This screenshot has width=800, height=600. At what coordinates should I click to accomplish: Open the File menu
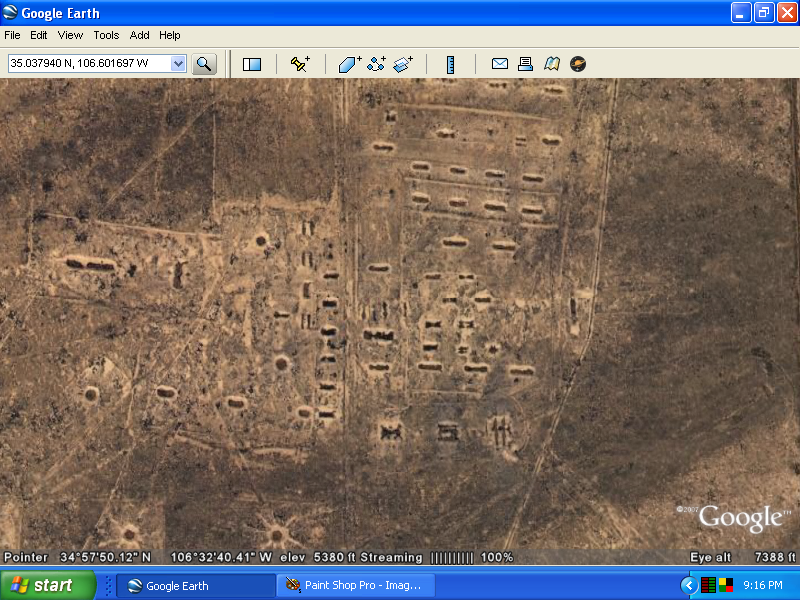coord(12,35)
